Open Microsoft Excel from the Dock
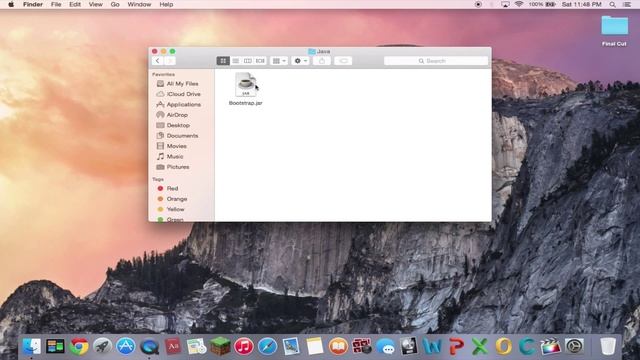Viewport: 640px width, 360px height. pyautogui.click(x=480, y=347)
